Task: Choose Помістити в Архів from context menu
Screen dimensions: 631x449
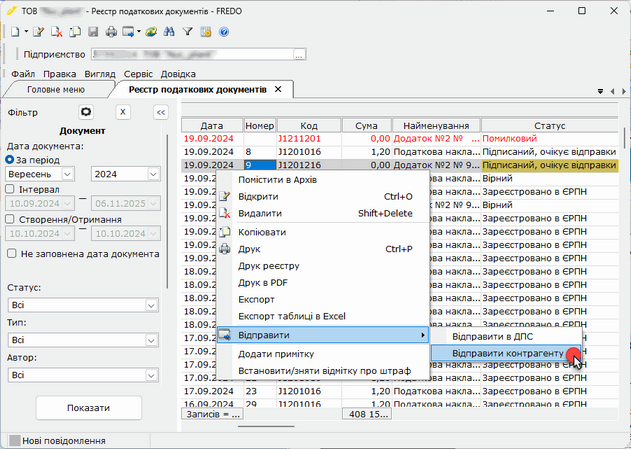Action: [x=323, y=180]
